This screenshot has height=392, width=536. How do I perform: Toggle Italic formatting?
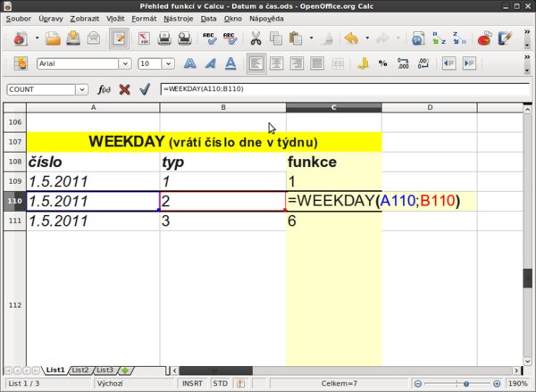pyautogui.click(x=210, y=63)
